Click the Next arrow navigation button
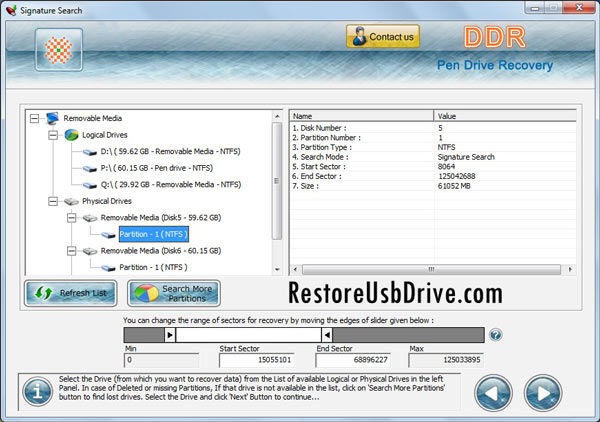This screenshot has width=600, height=422. [x=543, y=393]
